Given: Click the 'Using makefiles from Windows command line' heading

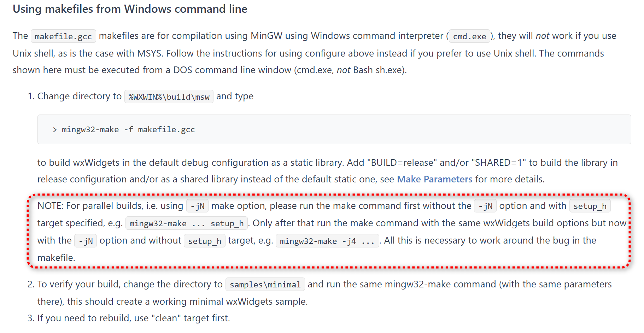Looking at the screenshot, I should 130,9.
